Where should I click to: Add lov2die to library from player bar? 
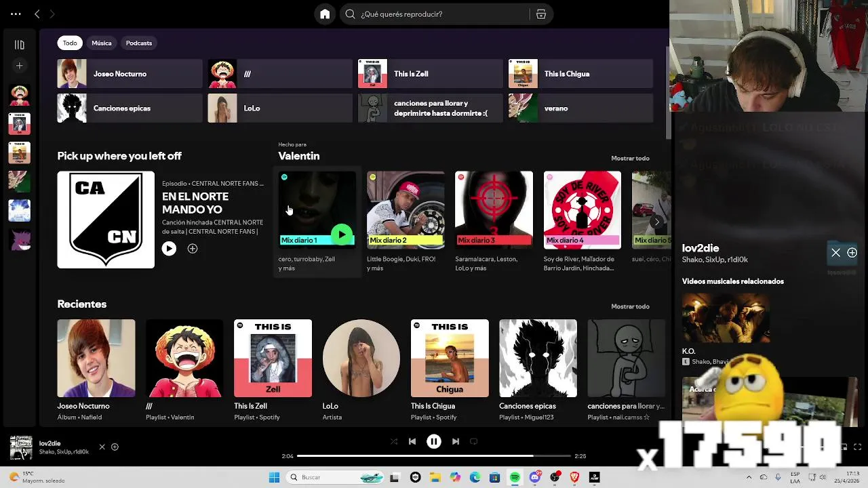(115, 447)
